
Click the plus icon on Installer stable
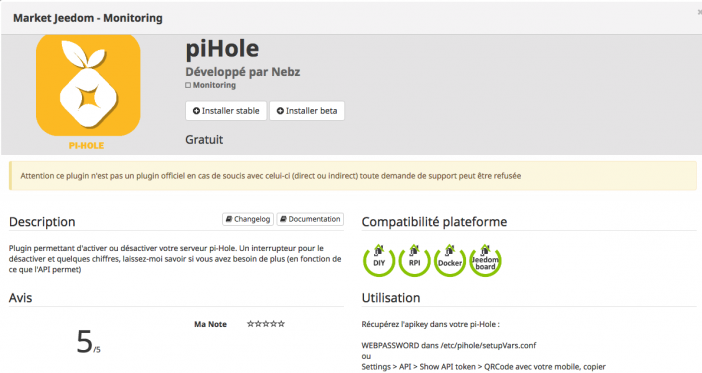pyautogui.click(x=196, y=111)
